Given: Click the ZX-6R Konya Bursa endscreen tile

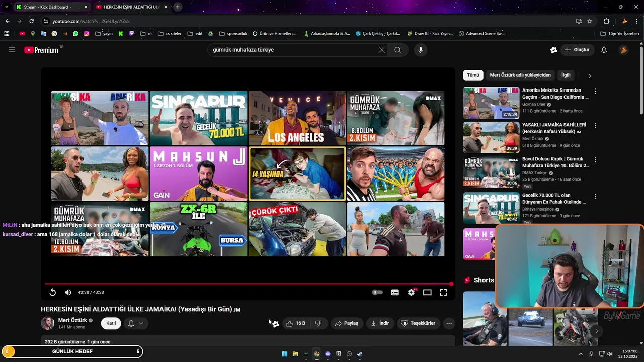Looking at the screenshot, I should (198, 229).
